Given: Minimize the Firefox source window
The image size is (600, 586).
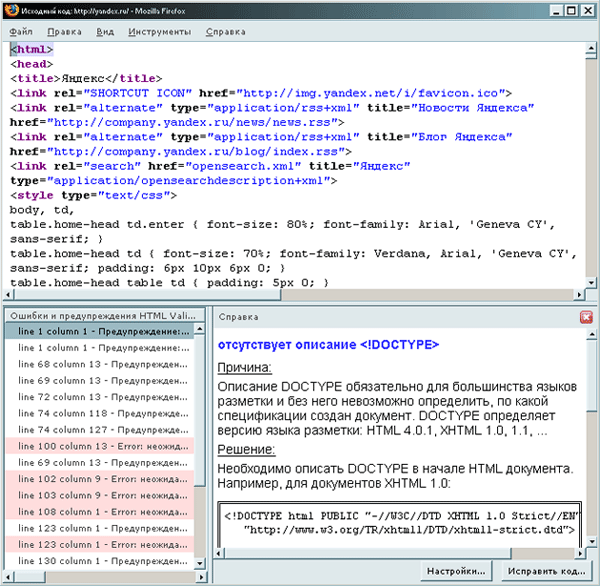Looking at the screenshot, I should (x=557, y=10).
